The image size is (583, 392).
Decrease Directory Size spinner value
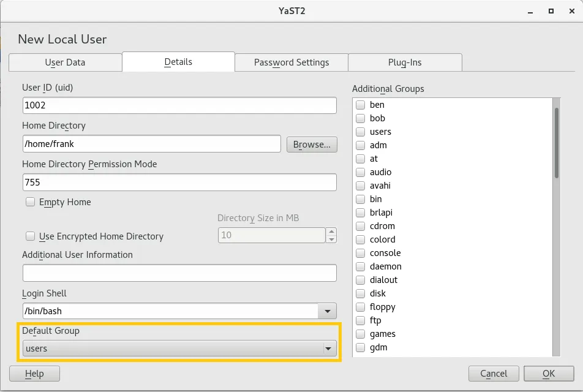(331, 239)
